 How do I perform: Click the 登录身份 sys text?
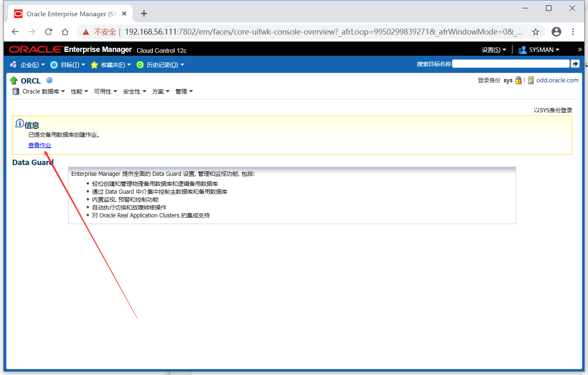click(495, 80)
